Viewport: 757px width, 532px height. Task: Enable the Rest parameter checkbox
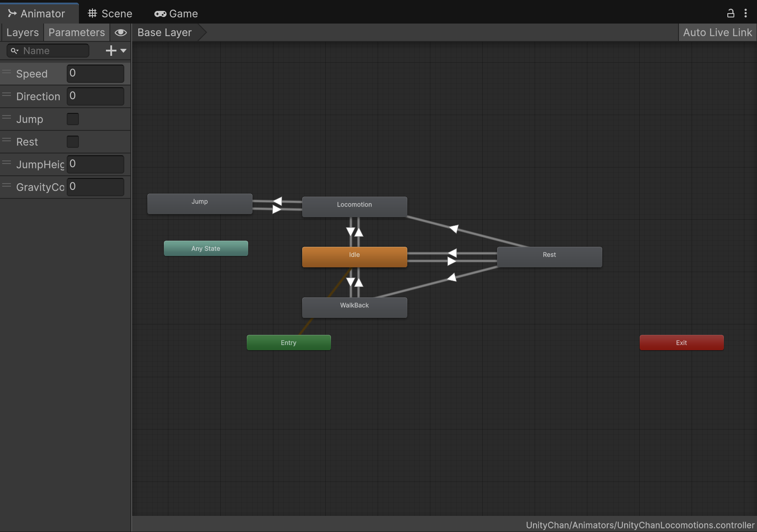point(73,142)
